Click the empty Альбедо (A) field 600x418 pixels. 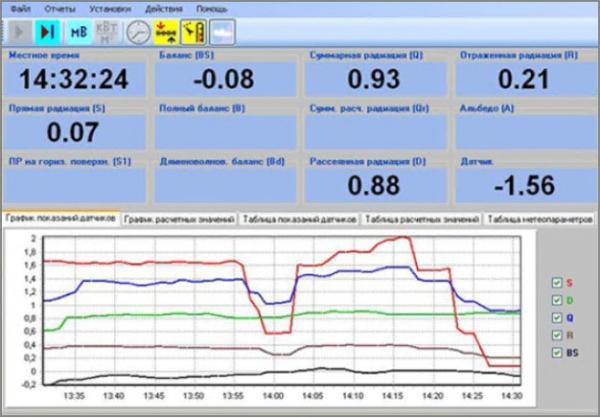coord(526,132)
